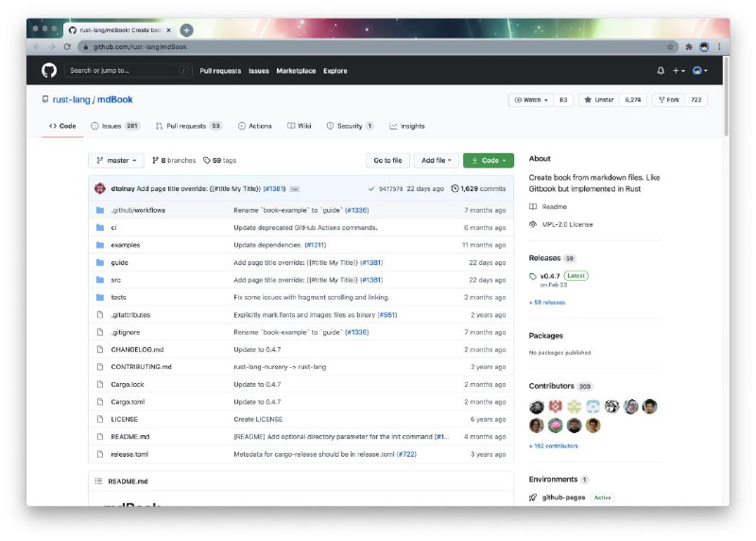View the 6,274 stargazers count
Viewport: 756px width, 541px height.
(x=632, y=100)
